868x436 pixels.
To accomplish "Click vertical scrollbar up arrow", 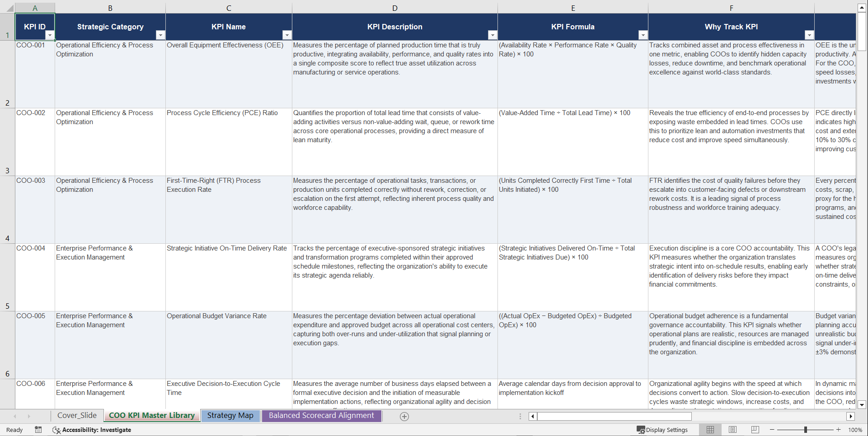I will [862, 7].
